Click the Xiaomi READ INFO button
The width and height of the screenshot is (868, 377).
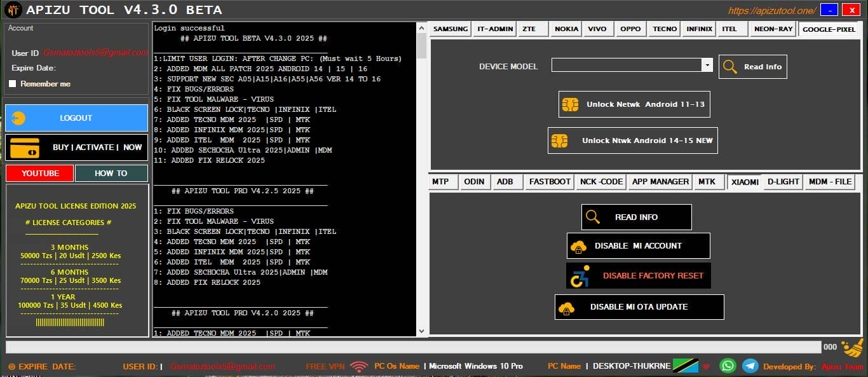[x=637, y=217]
